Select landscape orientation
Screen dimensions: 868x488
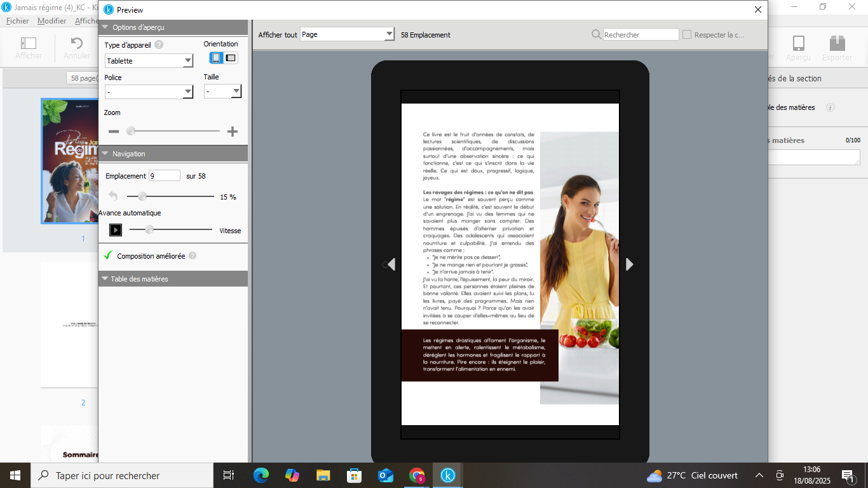[x=231, y=58]
